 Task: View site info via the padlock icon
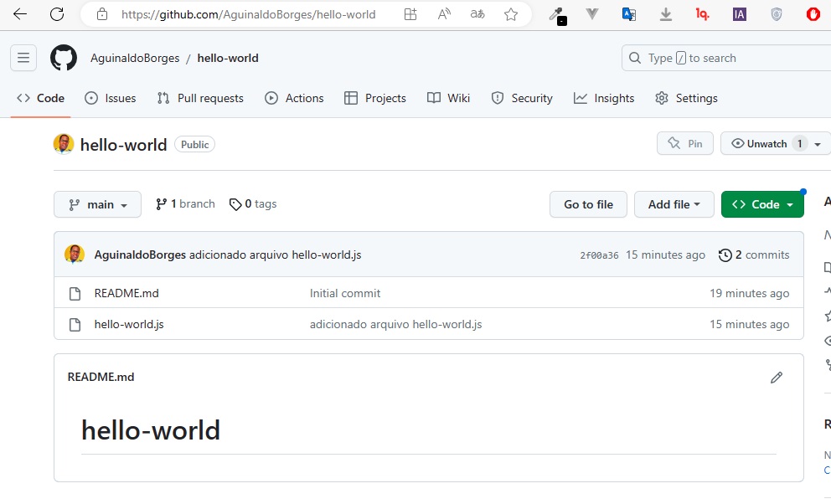[x=102, y=14]
